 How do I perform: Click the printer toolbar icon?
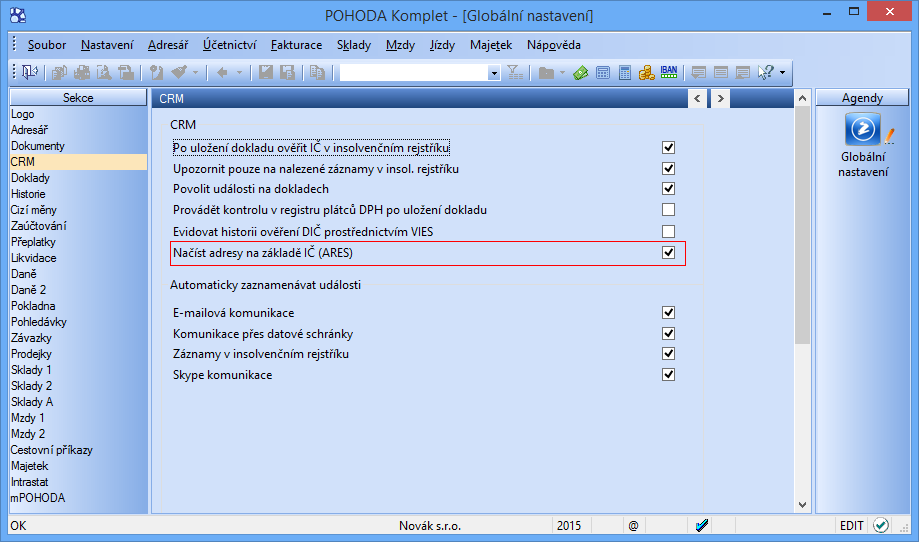81,72
